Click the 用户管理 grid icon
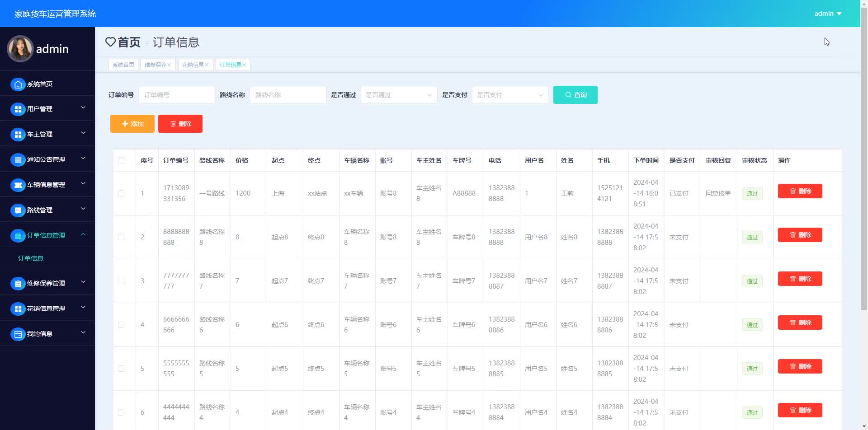 tap(18, 109)
